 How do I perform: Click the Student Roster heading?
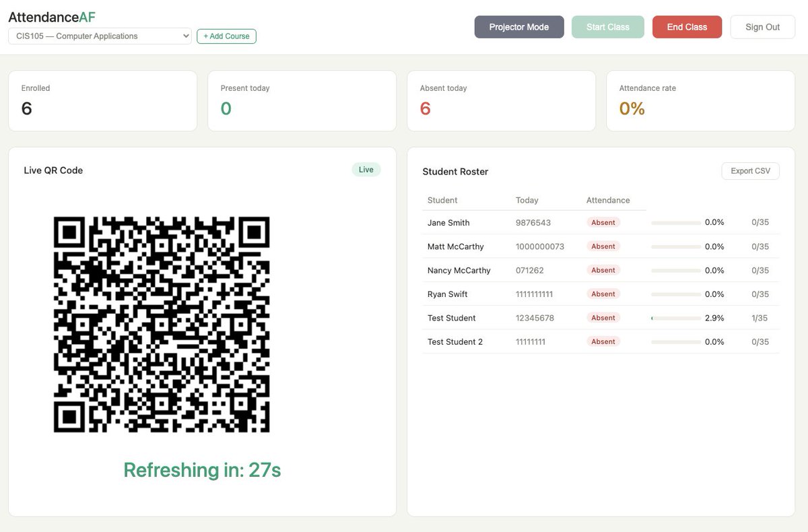[x=455, y=172]
